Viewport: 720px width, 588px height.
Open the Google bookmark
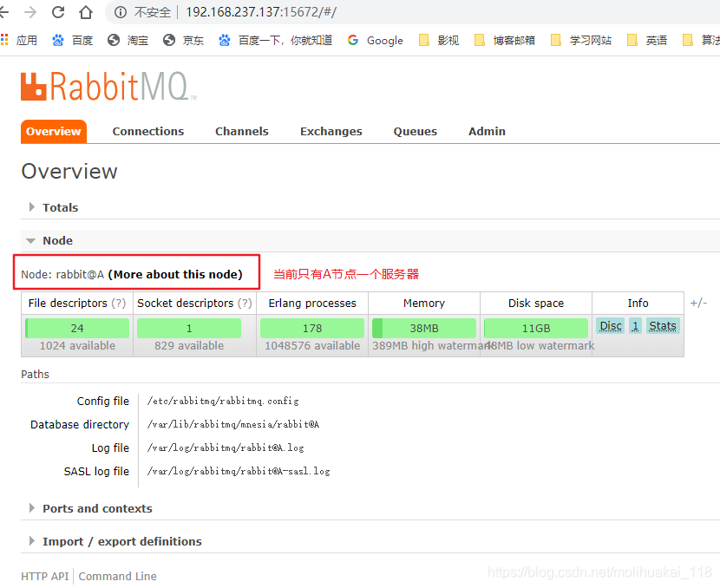(375, 41)
